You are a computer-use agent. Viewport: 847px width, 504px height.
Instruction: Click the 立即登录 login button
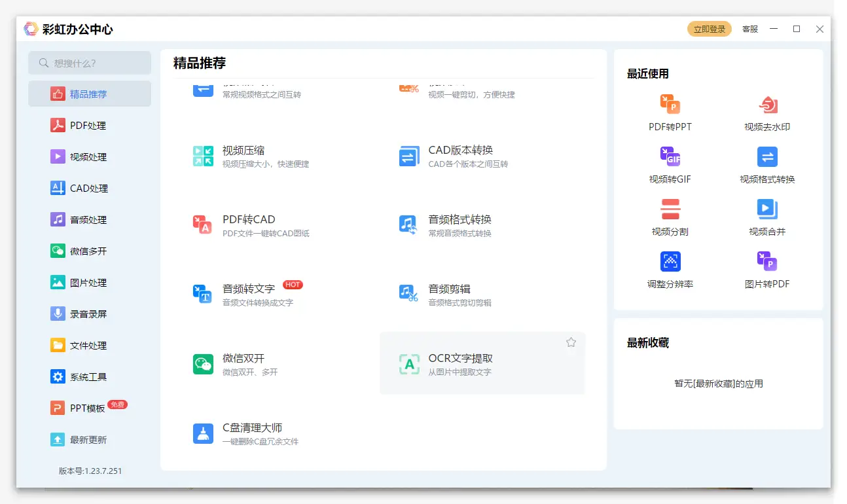(709, 29)
